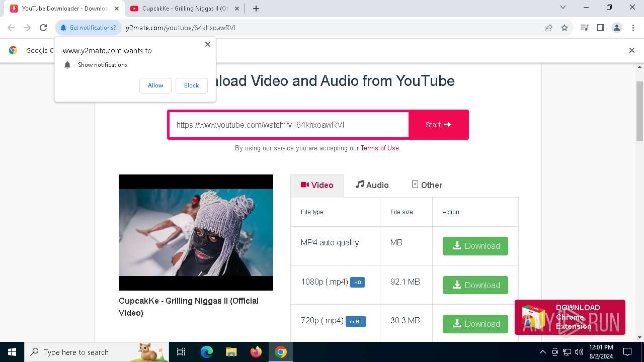644x362 pixels.
Task: Open File Explorer from taskbar
Action: 231,352
